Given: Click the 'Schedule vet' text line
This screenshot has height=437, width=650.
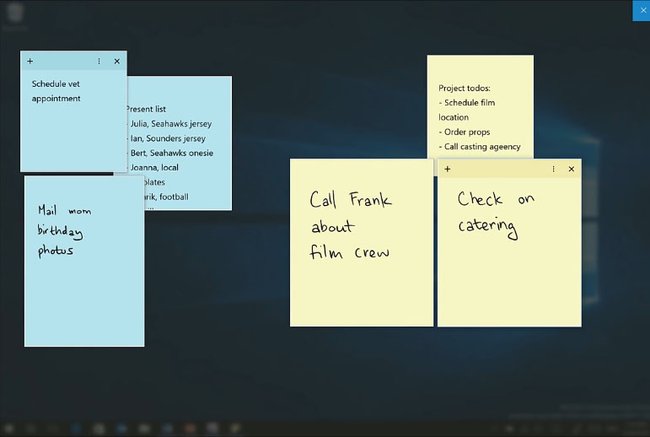Looking at the screenshot, I should pos(56,84).
